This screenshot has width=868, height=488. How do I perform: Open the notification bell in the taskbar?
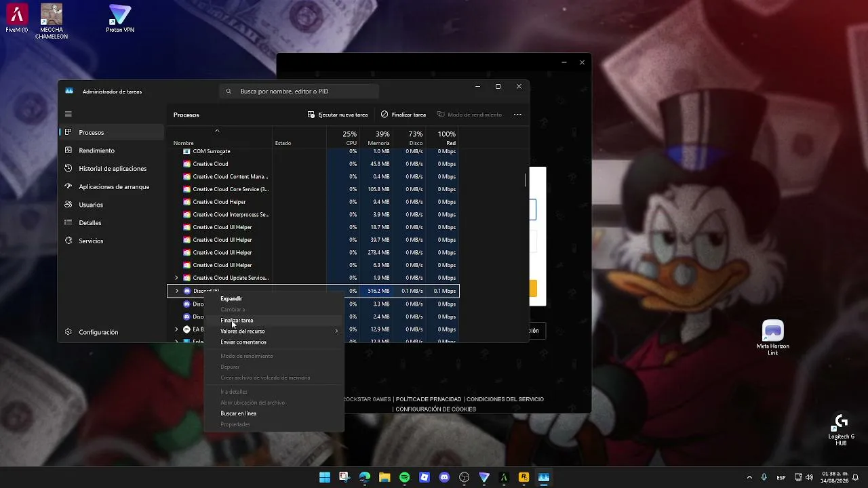[856, 477]
